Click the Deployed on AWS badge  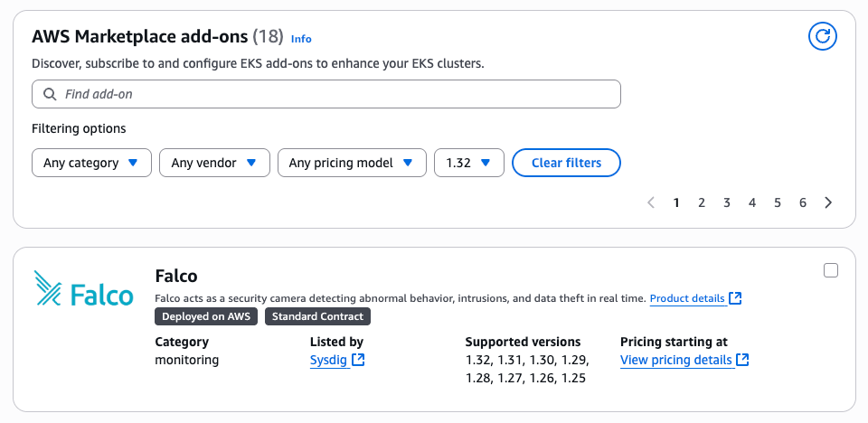206,316
